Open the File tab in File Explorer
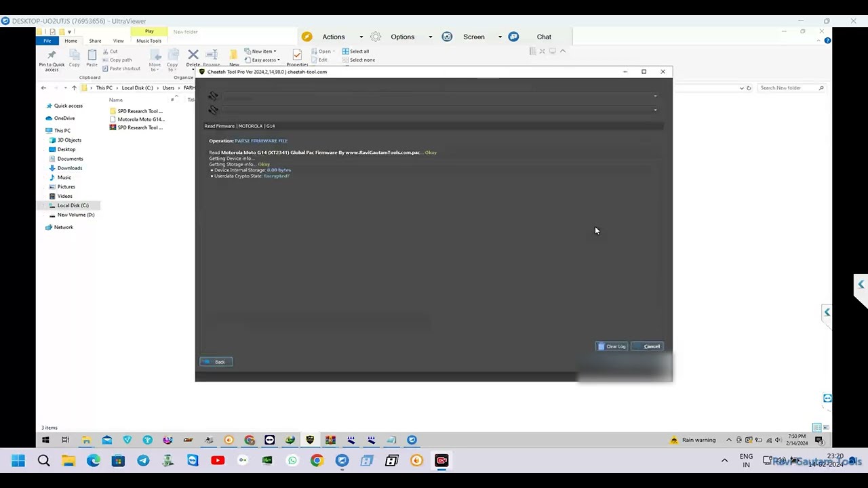 (x=47, y=41)
